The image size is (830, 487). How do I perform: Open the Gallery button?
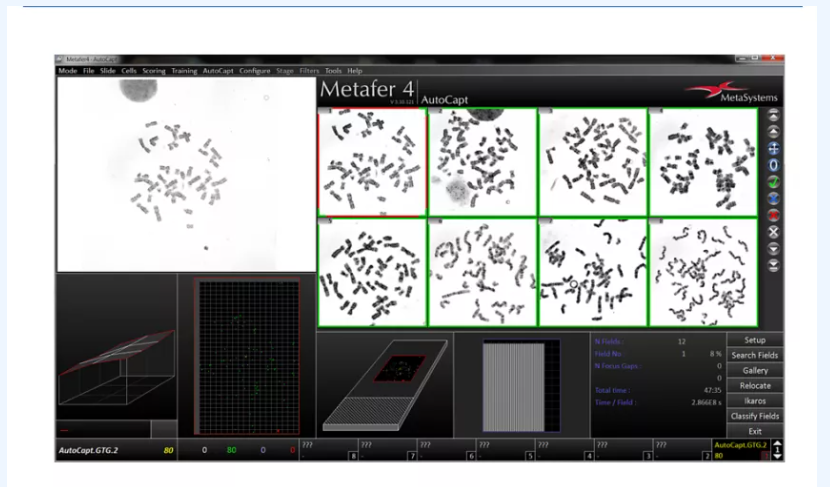coord(755,371)
